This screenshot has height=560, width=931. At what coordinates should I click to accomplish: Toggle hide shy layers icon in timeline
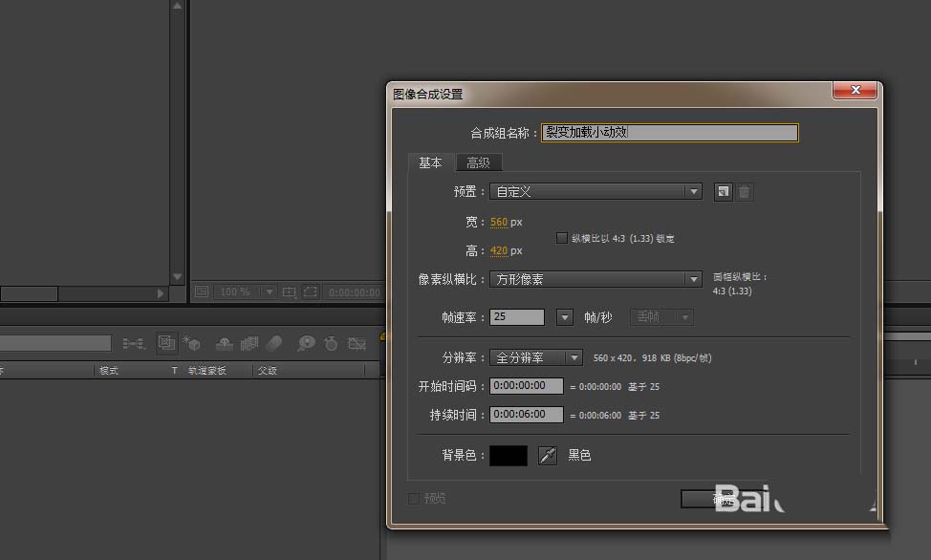(225, 343)
